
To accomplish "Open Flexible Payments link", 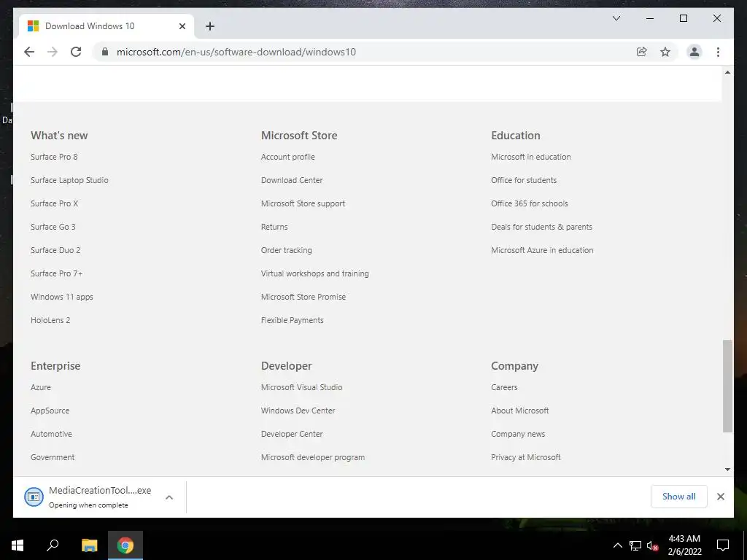I will pyautogui.click(x=292, y=320).
